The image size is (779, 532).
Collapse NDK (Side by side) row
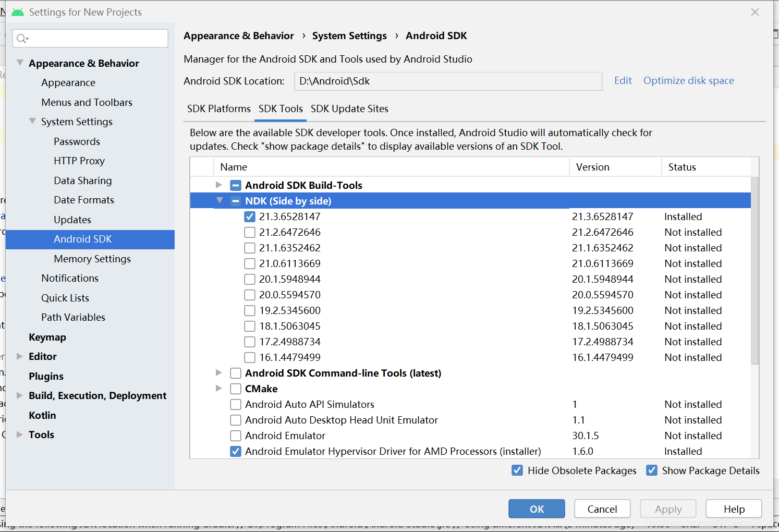pos(220,200)
